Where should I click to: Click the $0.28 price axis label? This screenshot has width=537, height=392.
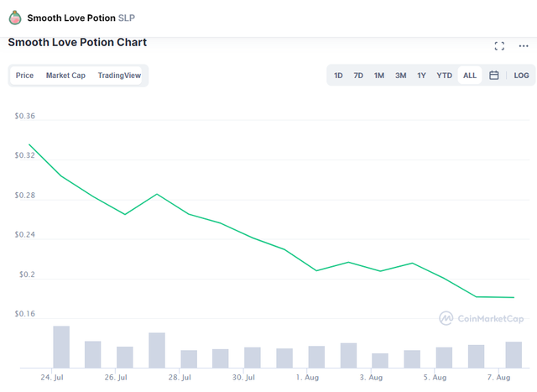[x=24, y=195]
